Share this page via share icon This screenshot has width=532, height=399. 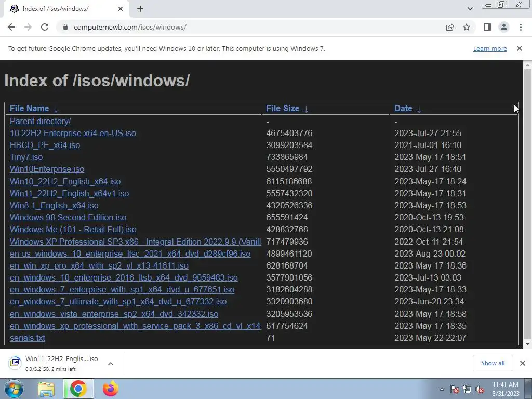tap(450, 27)
